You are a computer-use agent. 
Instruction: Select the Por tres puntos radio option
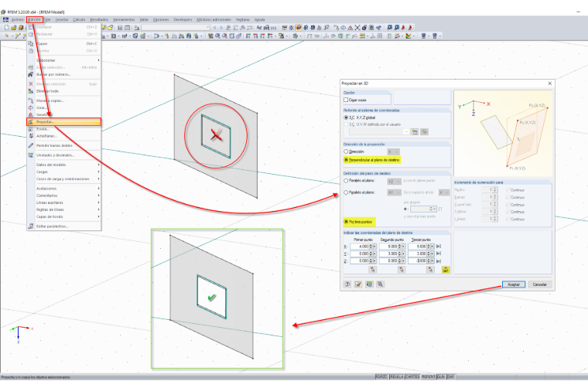pos(346,222)
